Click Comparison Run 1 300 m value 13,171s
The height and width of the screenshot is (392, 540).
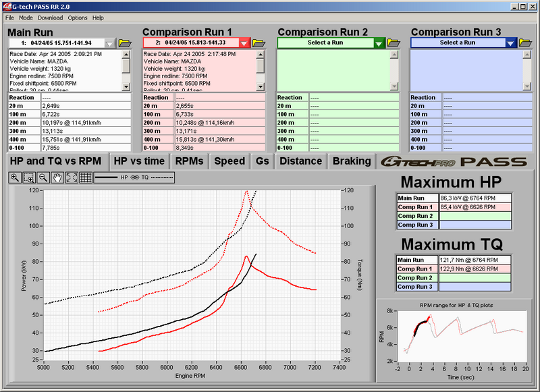coord(220,131)
